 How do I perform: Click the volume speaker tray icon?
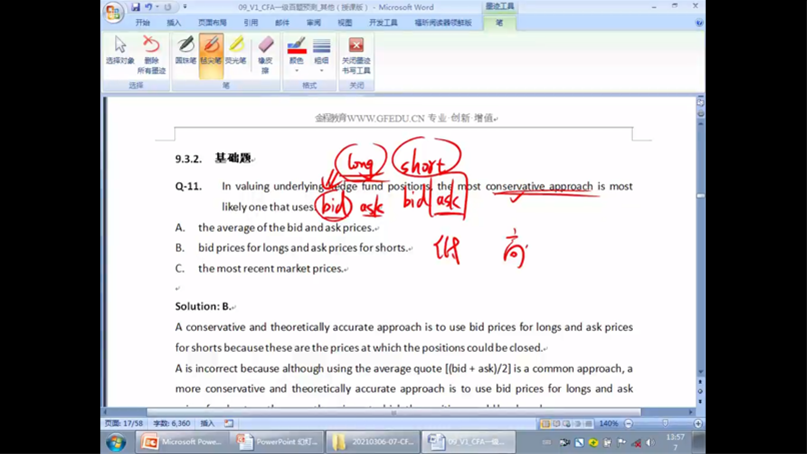[651, 442]
